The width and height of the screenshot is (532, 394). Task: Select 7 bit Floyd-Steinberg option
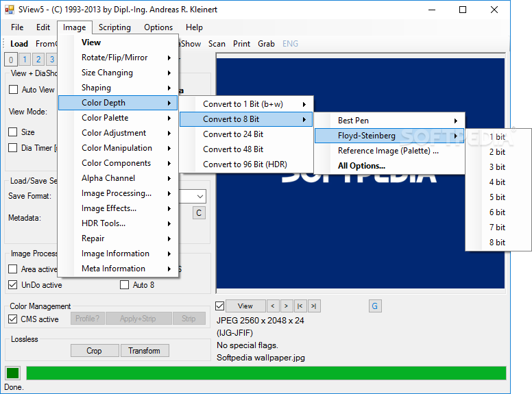click(x=498, y=227)
